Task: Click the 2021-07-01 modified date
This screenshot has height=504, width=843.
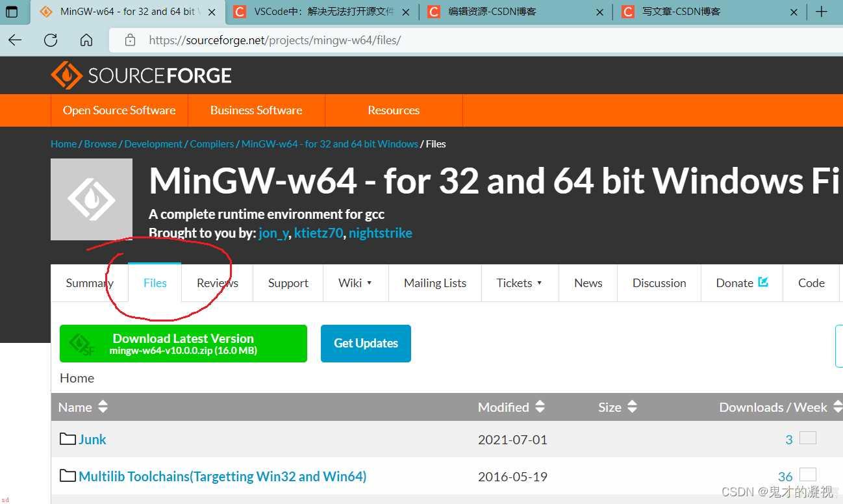Action: tap(512, 440)
